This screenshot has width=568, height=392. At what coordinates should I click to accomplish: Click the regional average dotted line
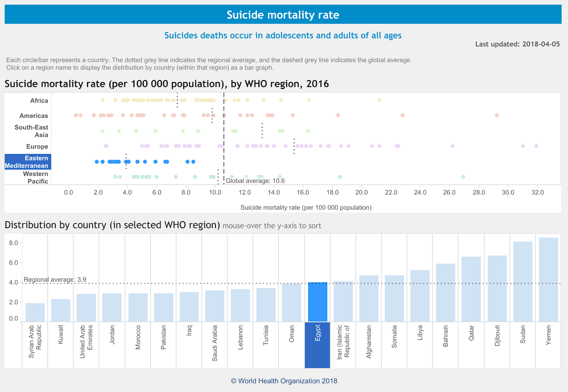point(213,283)
